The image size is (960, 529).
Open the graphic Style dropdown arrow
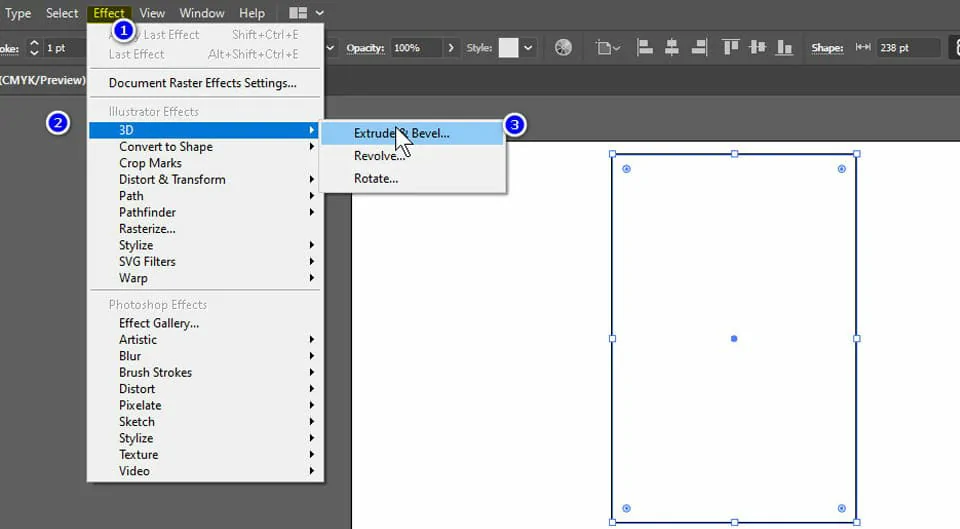tap(528, 48)
